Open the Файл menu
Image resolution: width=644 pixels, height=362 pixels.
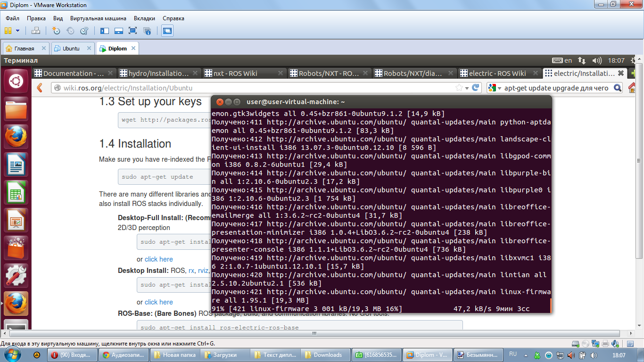pos(13,18)
